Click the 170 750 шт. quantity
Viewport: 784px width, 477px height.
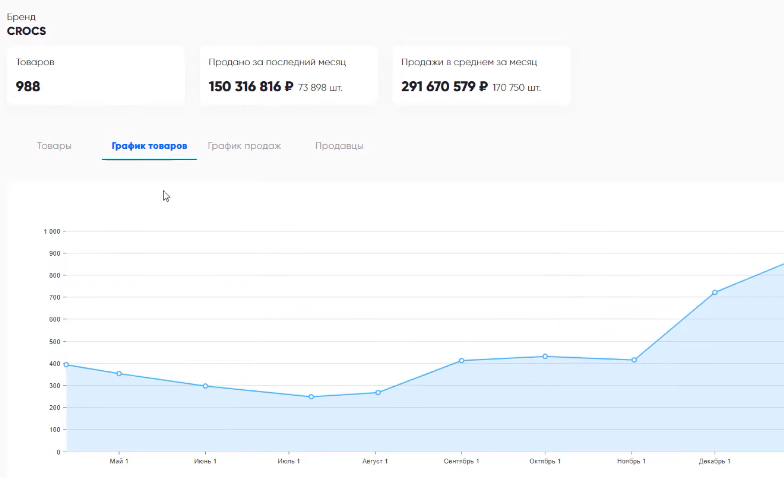click(x=516, y=88)
